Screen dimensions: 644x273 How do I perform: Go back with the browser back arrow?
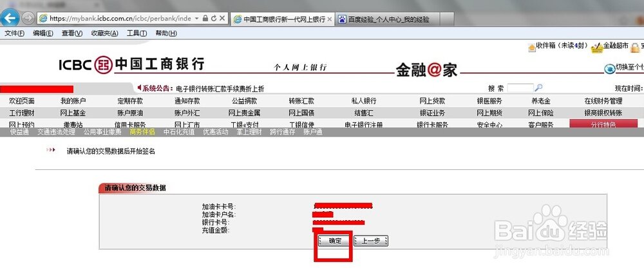coord(10,18)
